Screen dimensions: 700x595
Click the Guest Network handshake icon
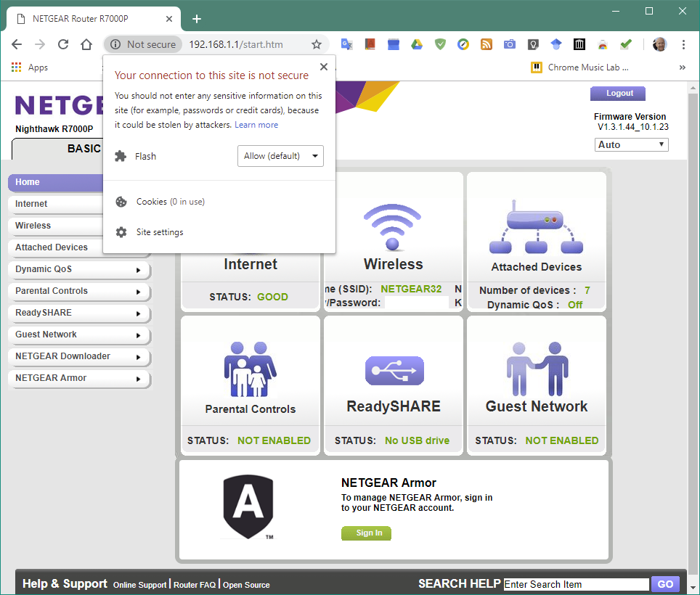click(537, 369)
